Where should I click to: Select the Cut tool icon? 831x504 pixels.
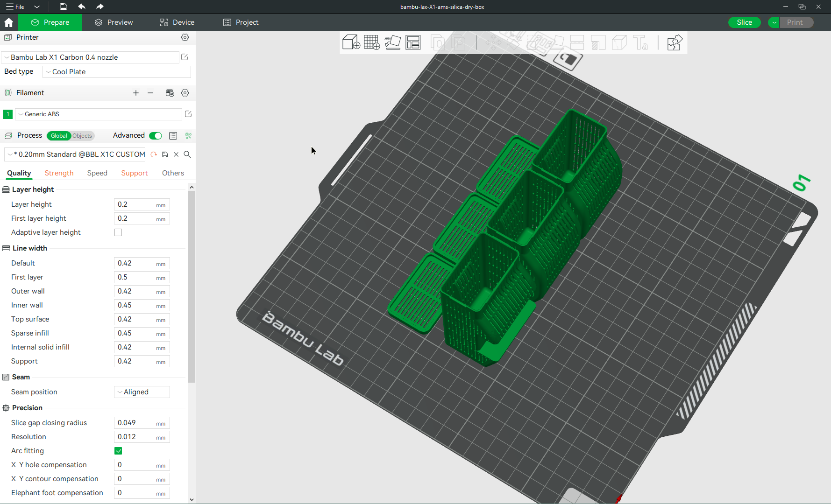[x=577, y=43]
